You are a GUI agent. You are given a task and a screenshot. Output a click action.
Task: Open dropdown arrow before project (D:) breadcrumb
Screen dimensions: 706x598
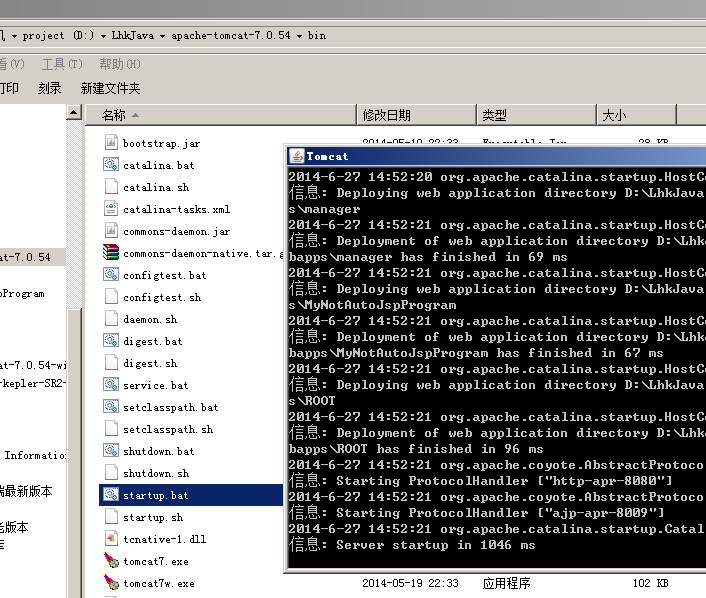14,36
